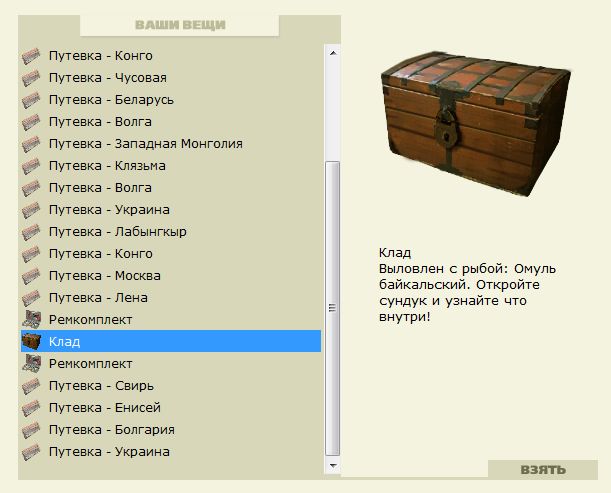This screenshot has height=493, width=611.
Task: Click Конго voucher icon directly above Чусовая
Action: tap(31, 56)
